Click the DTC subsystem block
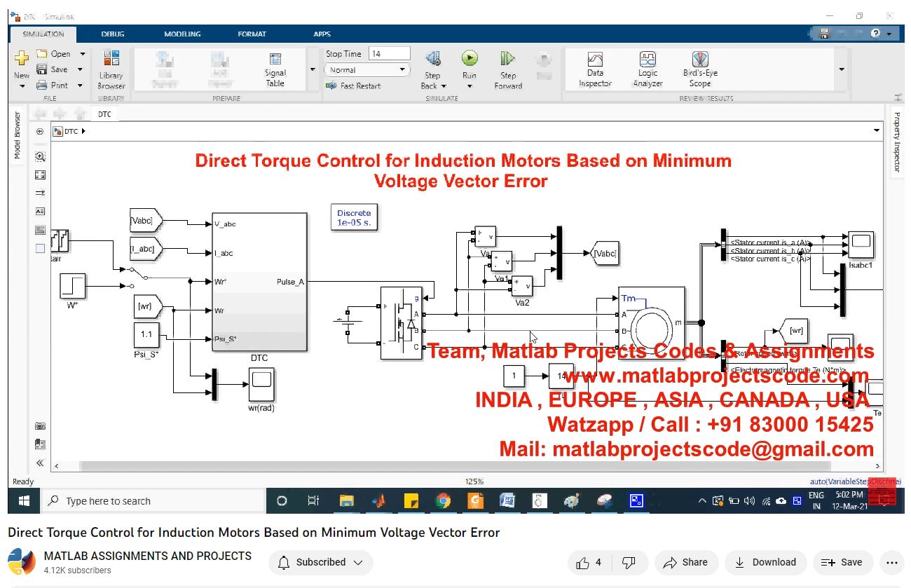This screenshot has height=588, width=911. (x=259, y=282)
